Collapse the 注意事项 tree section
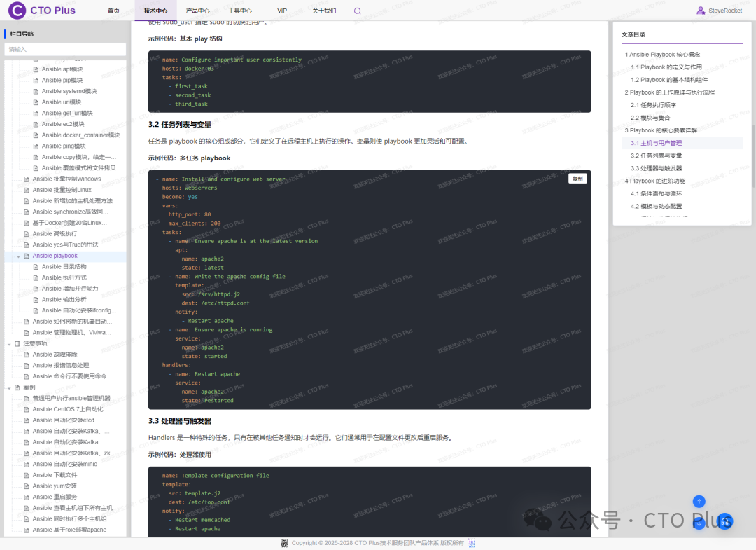Screen dimensions: 756x550 pyautogui.click(x=9, y=343)
